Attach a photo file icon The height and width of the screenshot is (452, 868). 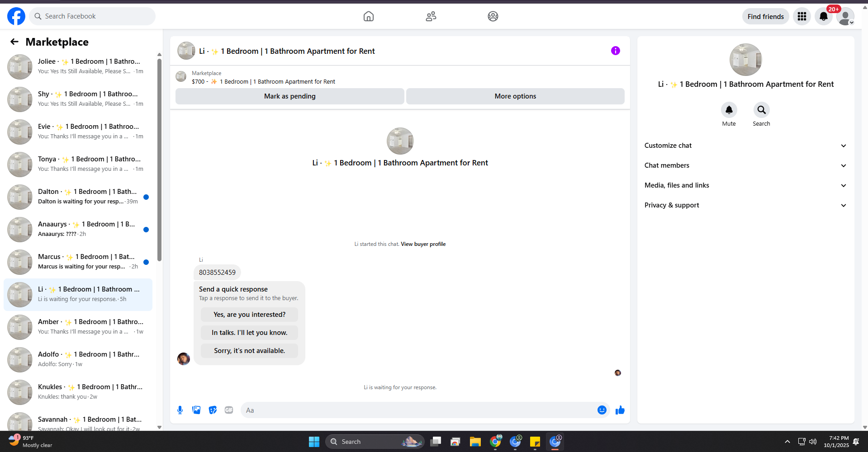196,410
